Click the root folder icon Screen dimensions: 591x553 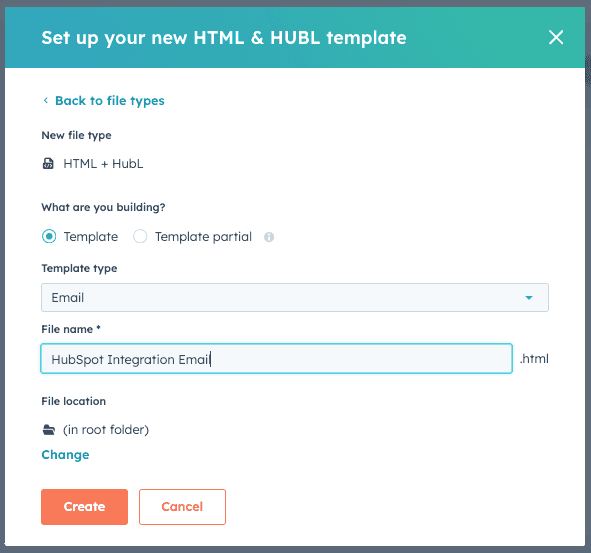[x=49, y=430]
